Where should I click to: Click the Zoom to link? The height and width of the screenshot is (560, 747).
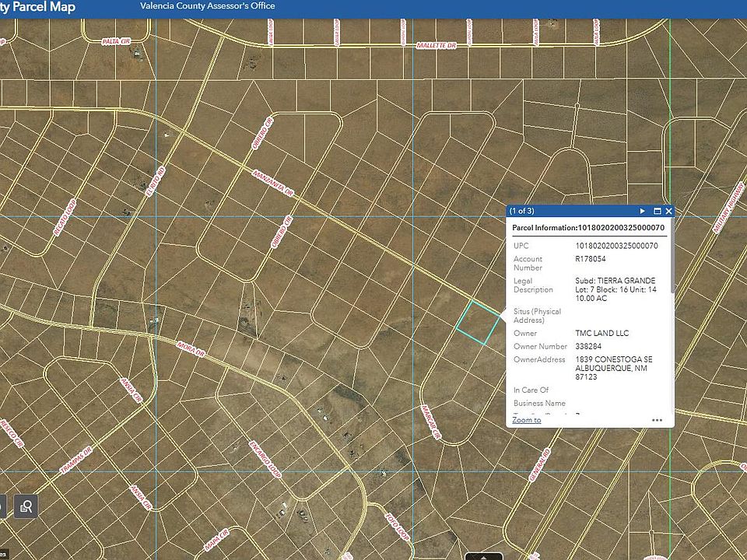point(527,420)
